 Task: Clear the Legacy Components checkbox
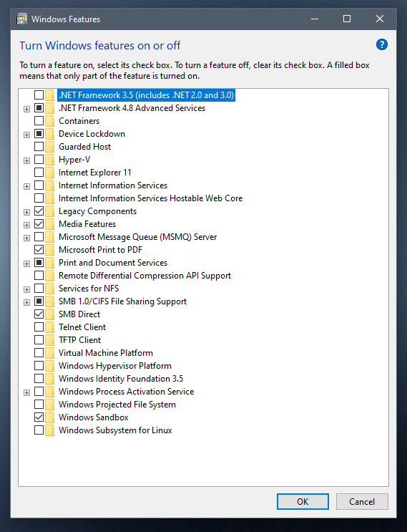click(39, 211)
